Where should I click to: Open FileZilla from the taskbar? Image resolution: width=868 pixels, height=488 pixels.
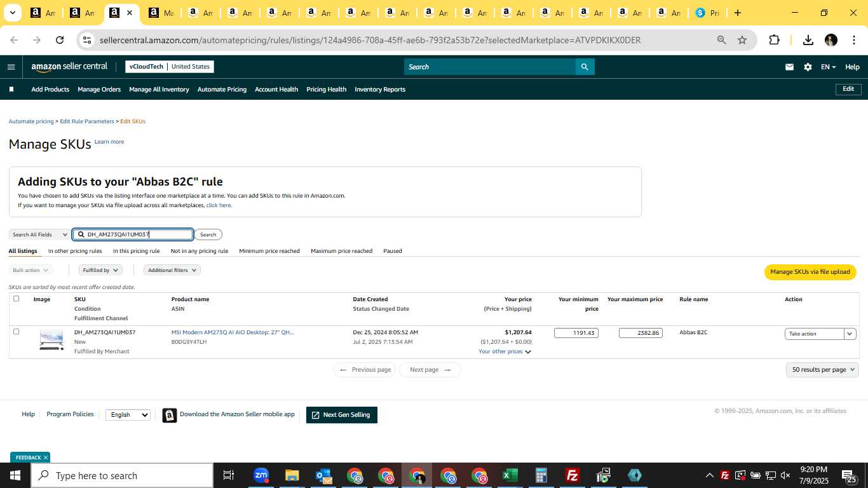(x=573, y=475)
